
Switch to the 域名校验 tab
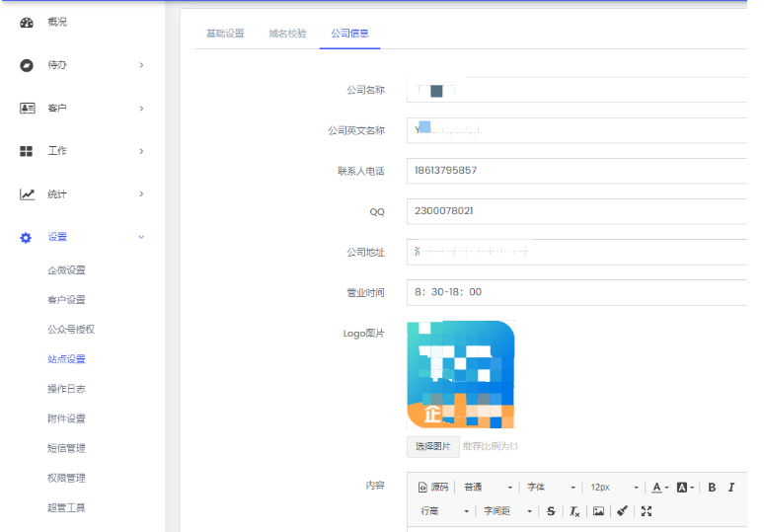coord(287,33)
